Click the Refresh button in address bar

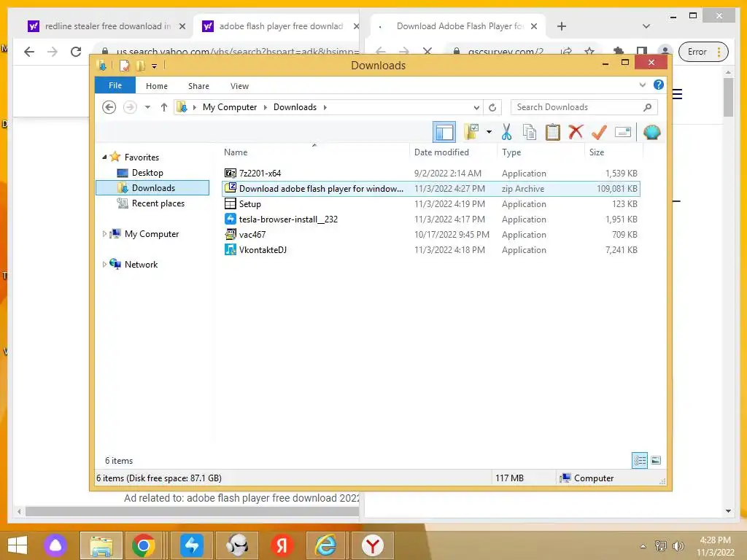492,107
